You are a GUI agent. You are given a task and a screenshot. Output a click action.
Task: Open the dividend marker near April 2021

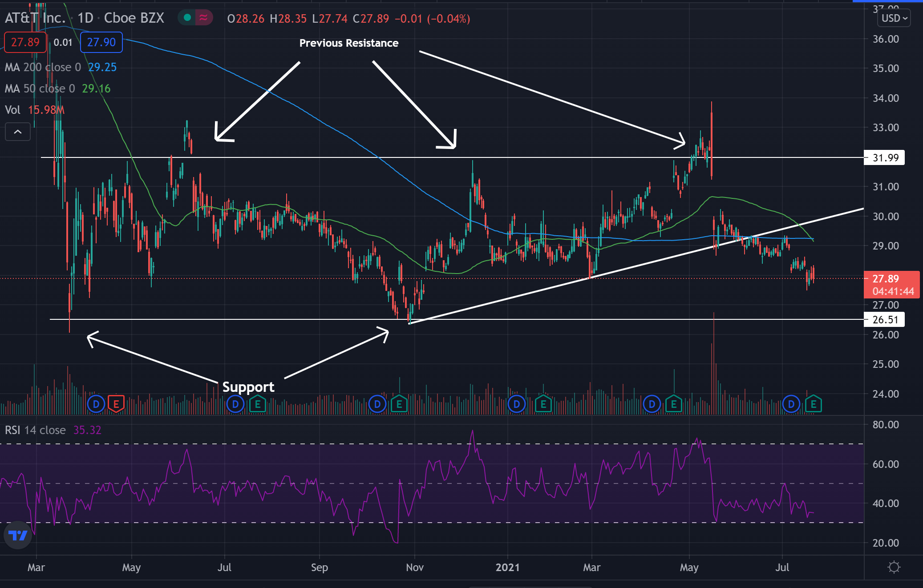coord(652,404)
